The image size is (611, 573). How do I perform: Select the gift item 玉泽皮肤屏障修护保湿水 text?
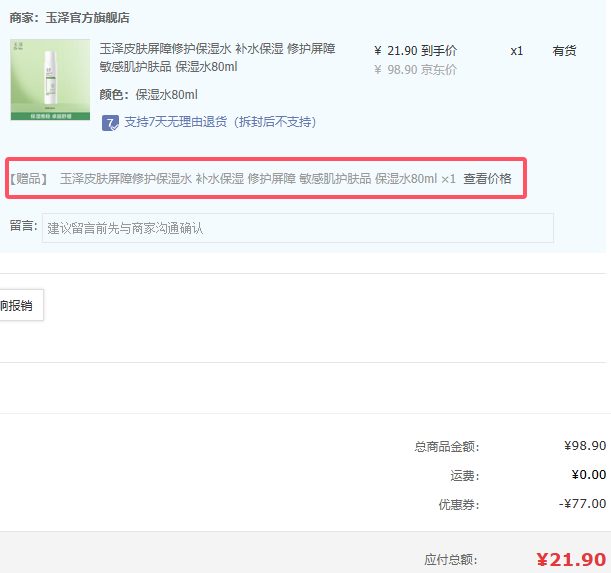[x=248, y=179]
